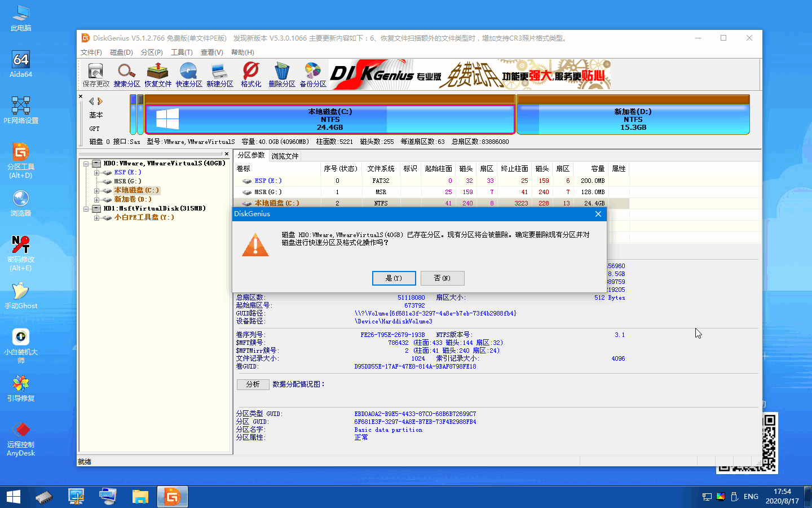Open the 格式化 format tool

click(x=250, y=74)
